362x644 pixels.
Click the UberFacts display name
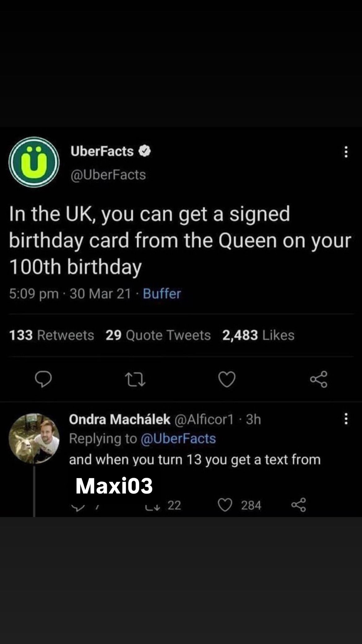coord(102,151)
